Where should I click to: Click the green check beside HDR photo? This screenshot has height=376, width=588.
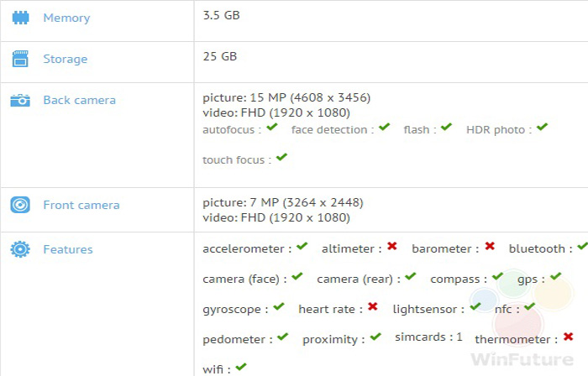pos(543,127)
